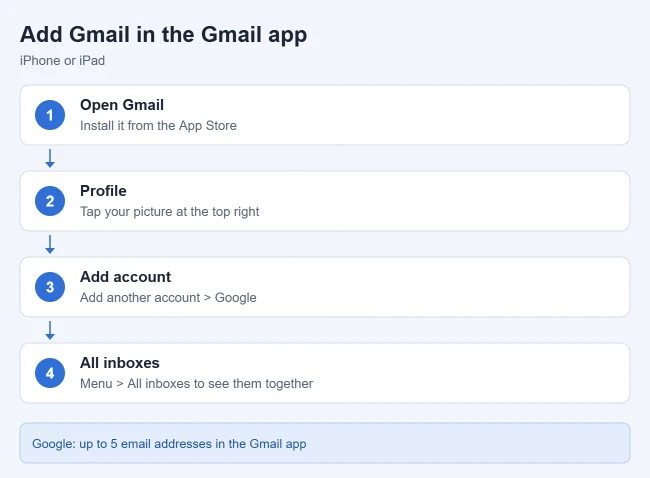Click "Install it from the App Store" text
This screenshot has height=478, width=650.
pos(158,126)
